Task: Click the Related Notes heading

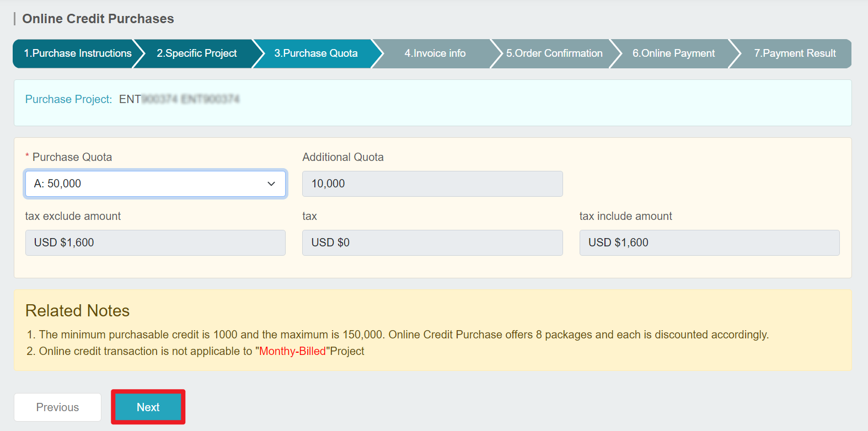Action: point(77,311)
